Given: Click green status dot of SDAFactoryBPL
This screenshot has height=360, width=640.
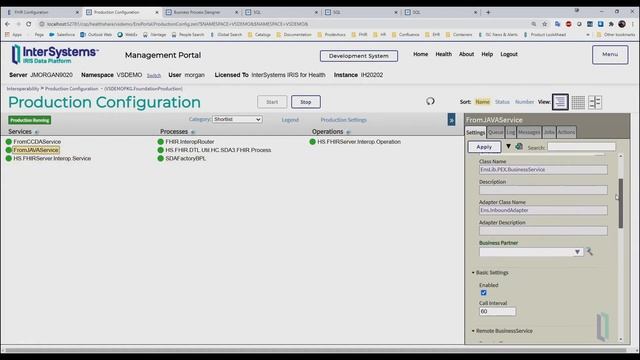Looking at the screenshot, I should [160, 158].
